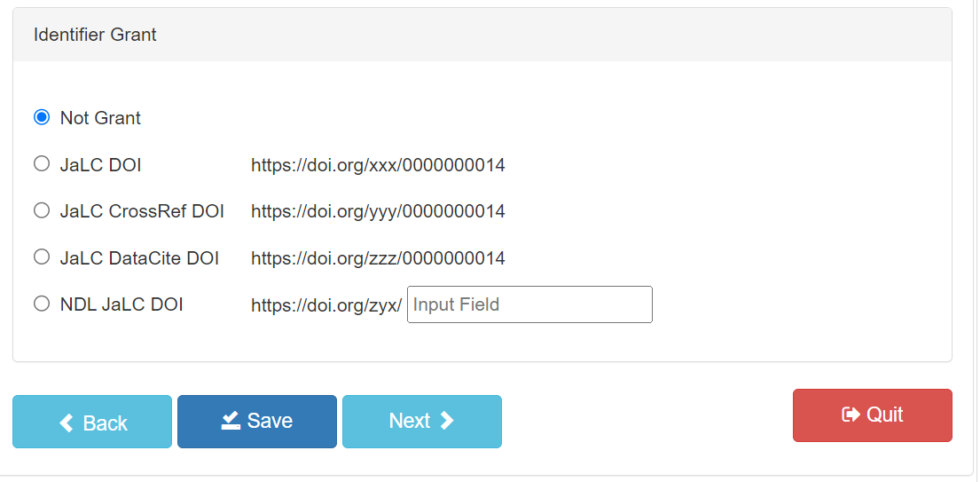Image resolution: width=980 pixels, height=482 pixels.
Task: Click the Not Grant label text
Action: (100, 118)
